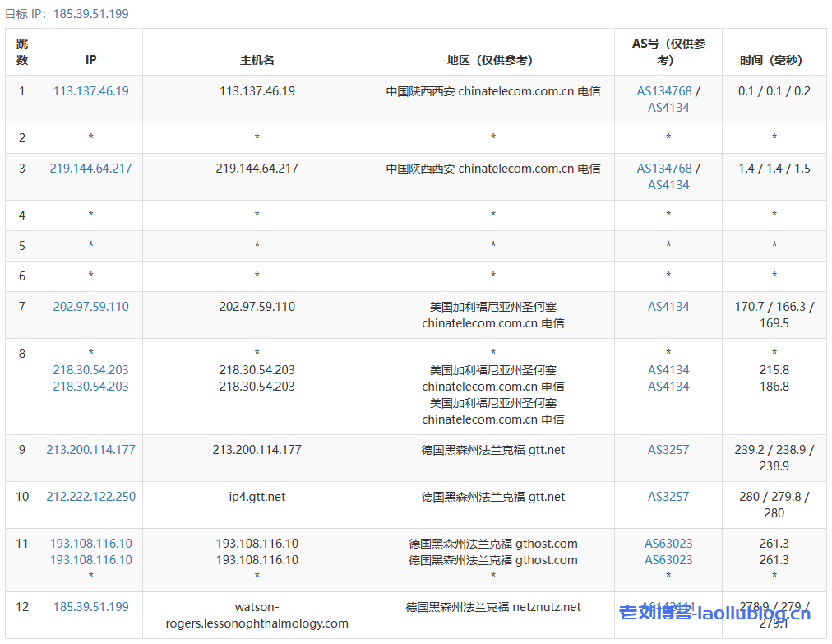This screenshot has width=832, height=644.
Task: Click the 主机名 column header
Action: click(x=257, y=60)
